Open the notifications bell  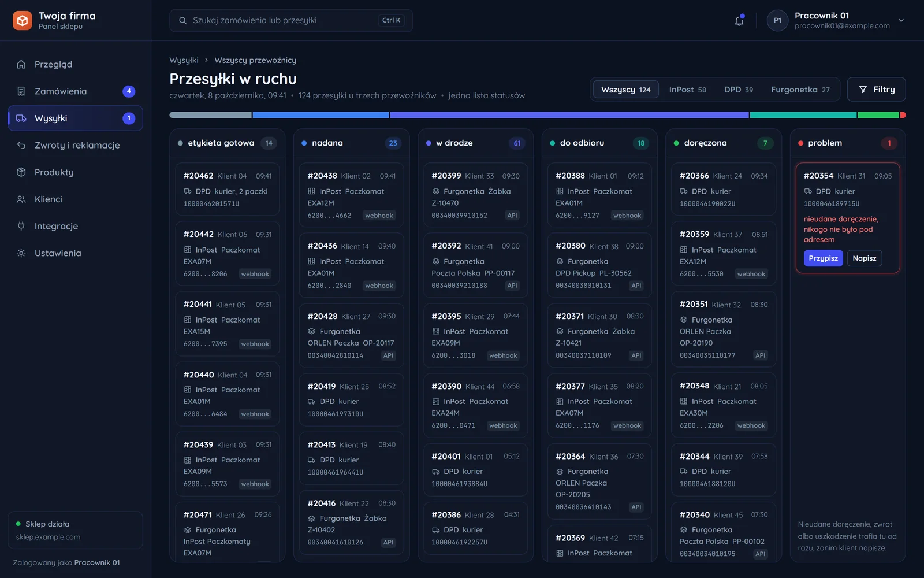(739, 21)
